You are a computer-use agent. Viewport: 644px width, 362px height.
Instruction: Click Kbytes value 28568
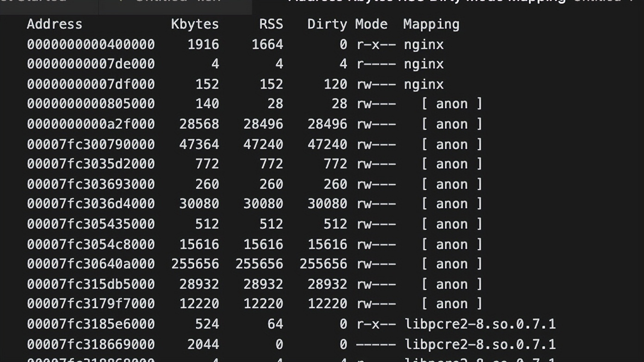199,124
